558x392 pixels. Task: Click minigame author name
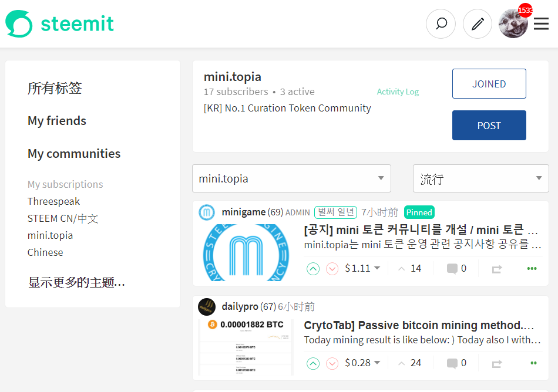point(243,212)
